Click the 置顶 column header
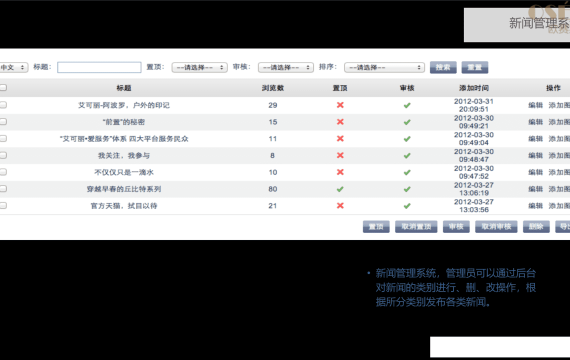 point(340,88)
